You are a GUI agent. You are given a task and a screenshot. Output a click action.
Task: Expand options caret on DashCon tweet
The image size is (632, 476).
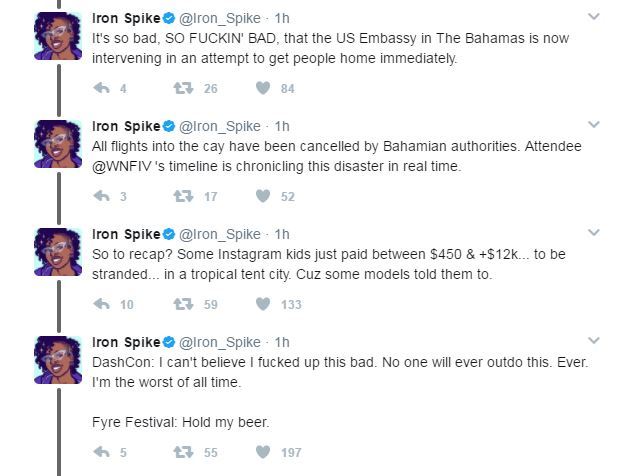(x=593, y=341)
